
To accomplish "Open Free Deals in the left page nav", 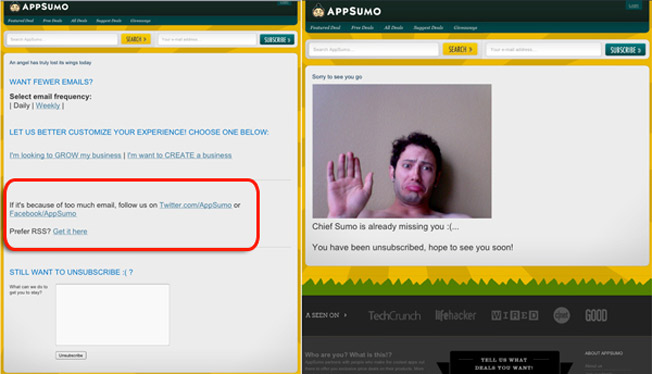I will tap(52, 20).
